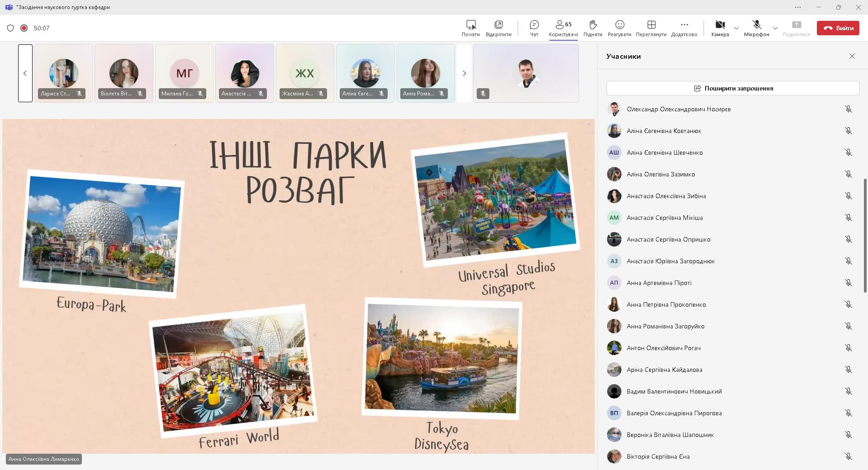Click mic icon beside Валерія Олександрівна Пирогова

(849, 413)
